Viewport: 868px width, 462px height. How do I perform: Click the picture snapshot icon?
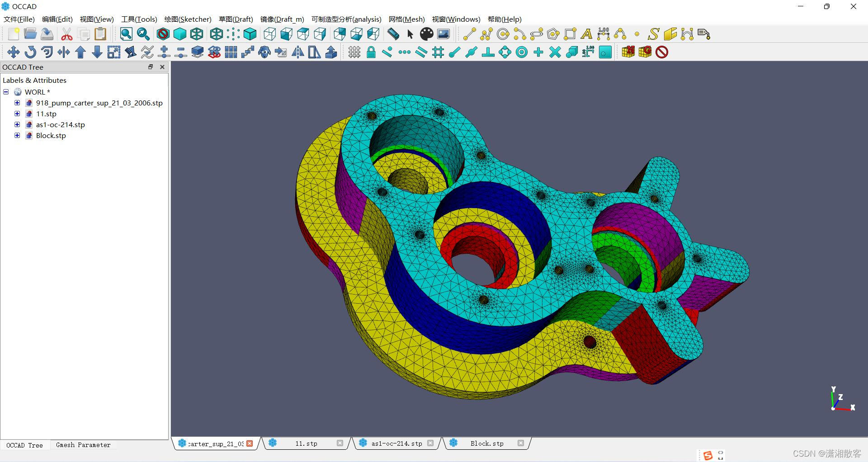point(443,34)
